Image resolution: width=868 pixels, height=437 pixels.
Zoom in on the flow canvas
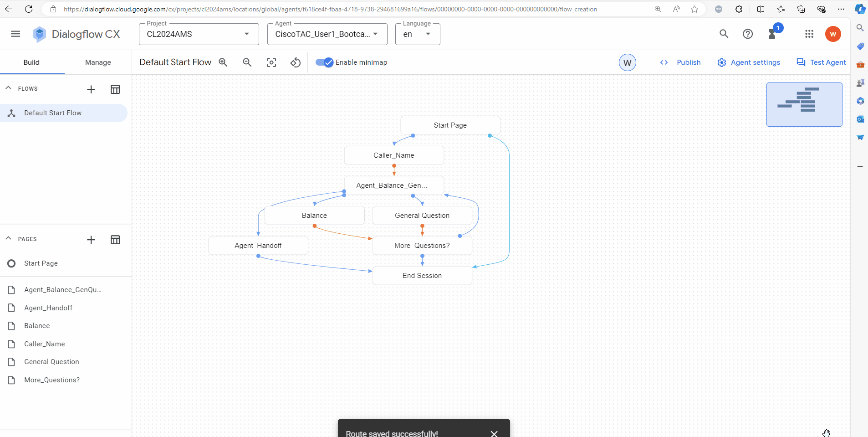[x=223, y=62]
